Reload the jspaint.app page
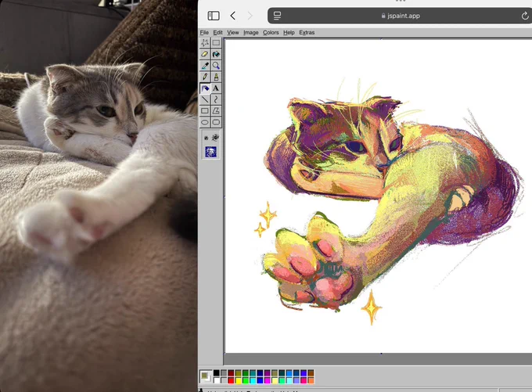Image resolution: width=532 pixels, height=392 pixels. [525, 16]
